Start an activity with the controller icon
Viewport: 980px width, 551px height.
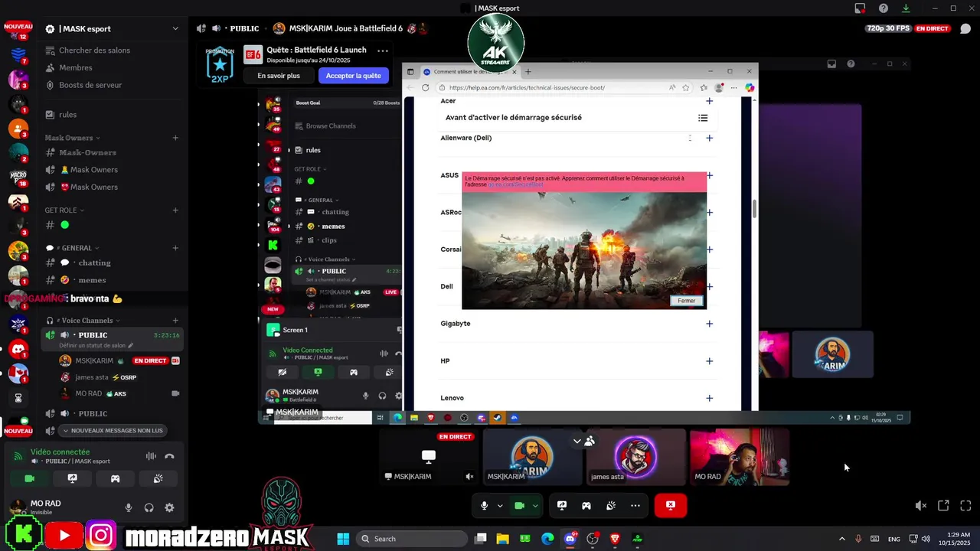click(x=586, y=506)
